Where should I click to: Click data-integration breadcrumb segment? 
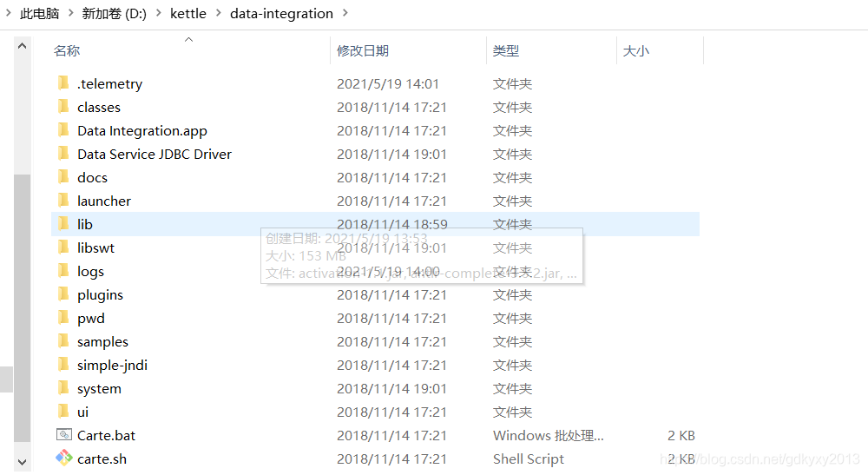(282, 13)
